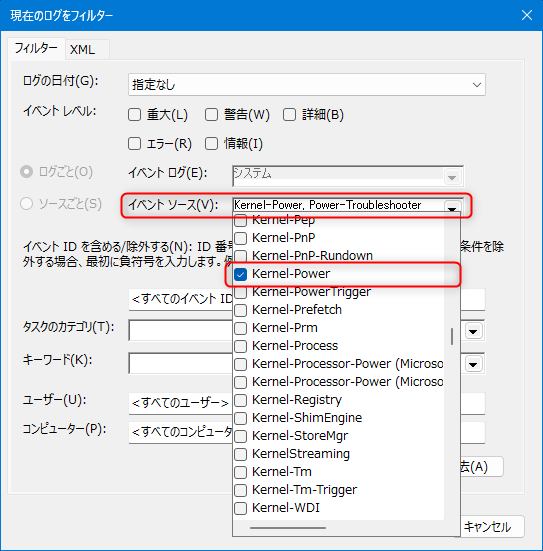Viewport: 543px width, 551px height.
Task: Check the Kernel-Pep source
Action: pos(240,220)
